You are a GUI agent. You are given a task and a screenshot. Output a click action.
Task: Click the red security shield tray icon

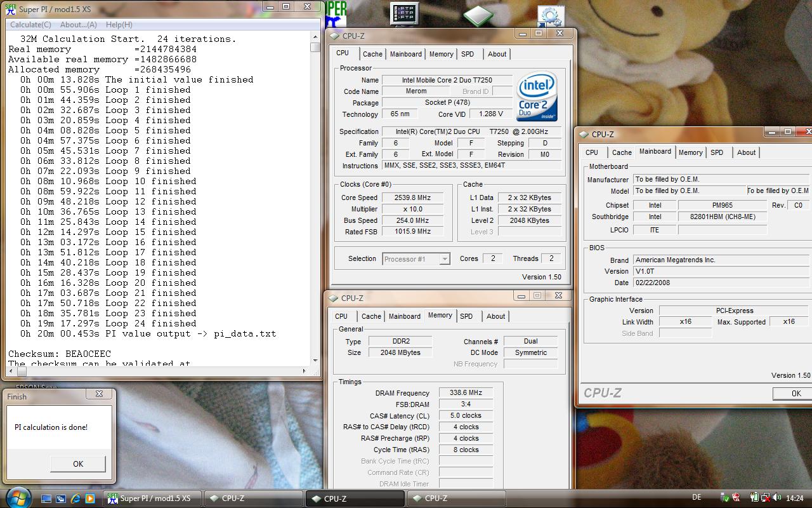coord(736,498)
